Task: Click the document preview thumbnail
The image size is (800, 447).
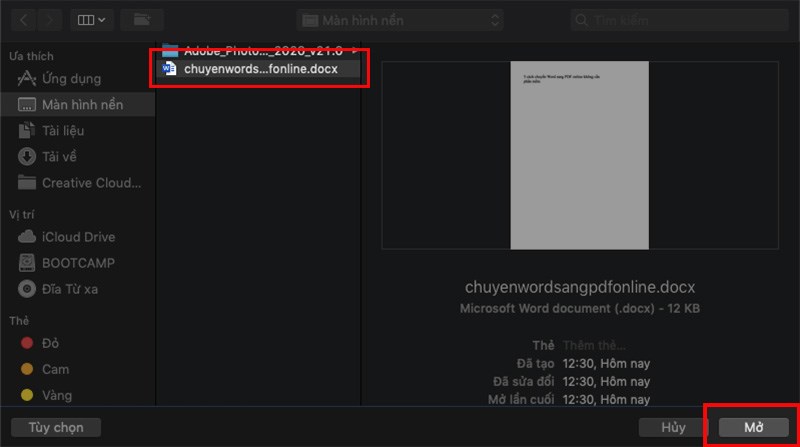Action: click(580, 155)
